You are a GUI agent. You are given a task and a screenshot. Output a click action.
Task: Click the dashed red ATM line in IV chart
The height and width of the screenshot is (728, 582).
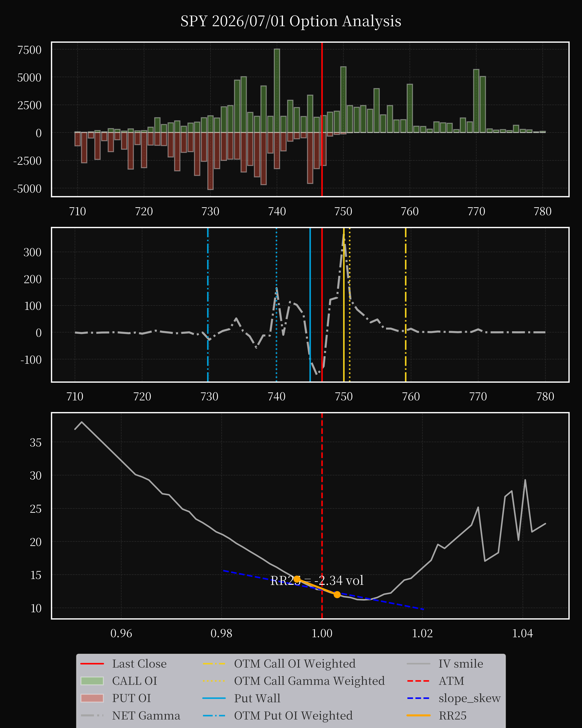(x=322, y=516)
